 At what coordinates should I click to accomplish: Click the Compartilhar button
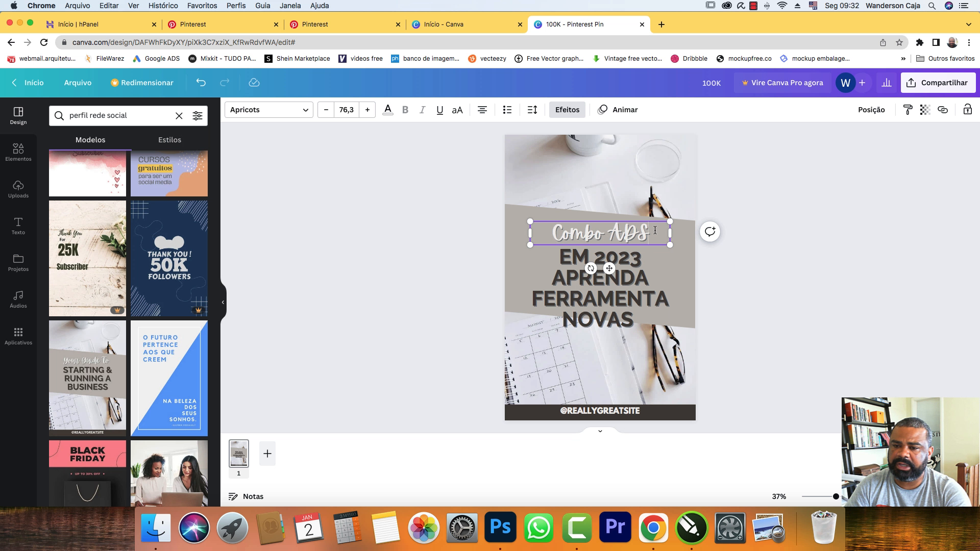click(938, 82)
